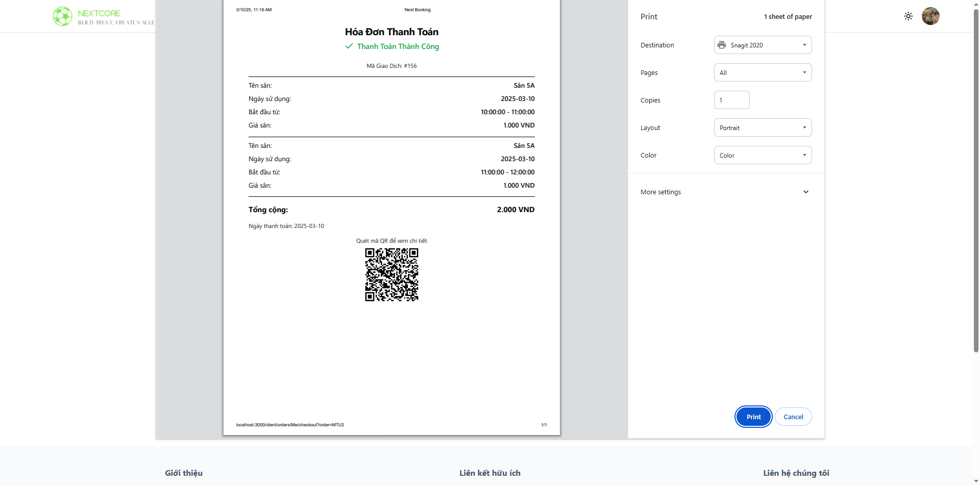Click the QR code on the invoice
Screen dimensions: 980x486
pos(391,275)
